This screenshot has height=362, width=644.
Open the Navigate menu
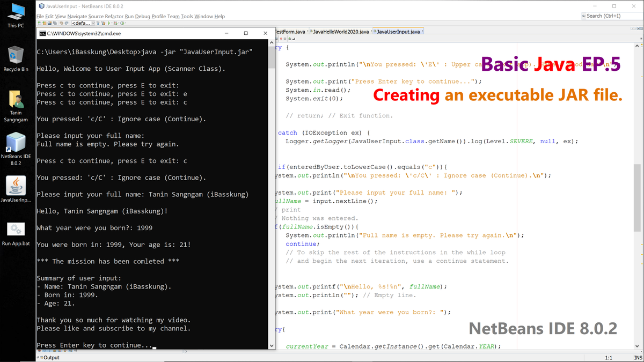pyautogui.click(x=77, y=17)
